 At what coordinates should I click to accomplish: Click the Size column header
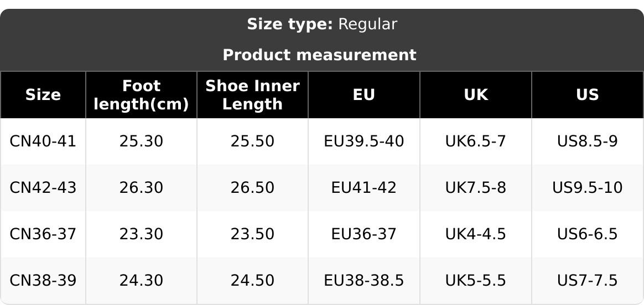(43, 95)
